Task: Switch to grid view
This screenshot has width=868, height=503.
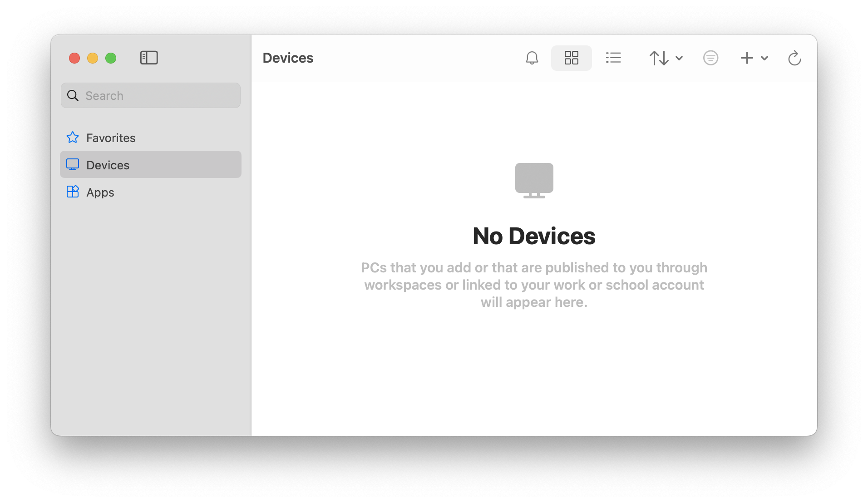Action: pos(571,58)
